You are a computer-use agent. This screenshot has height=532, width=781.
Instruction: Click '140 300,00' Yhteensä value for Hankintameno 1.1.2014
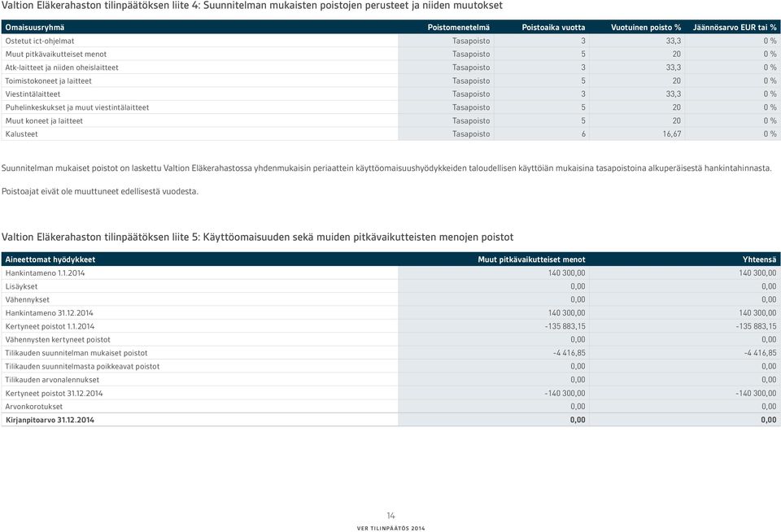coord(757,273)
